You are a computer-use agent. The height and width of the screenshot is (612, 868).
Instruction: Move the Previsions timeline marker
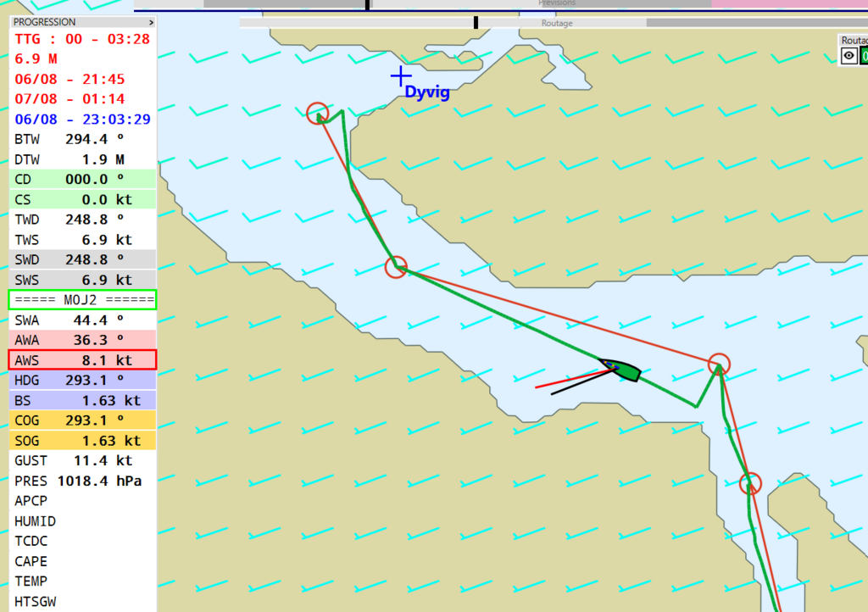tap(367, 4)
